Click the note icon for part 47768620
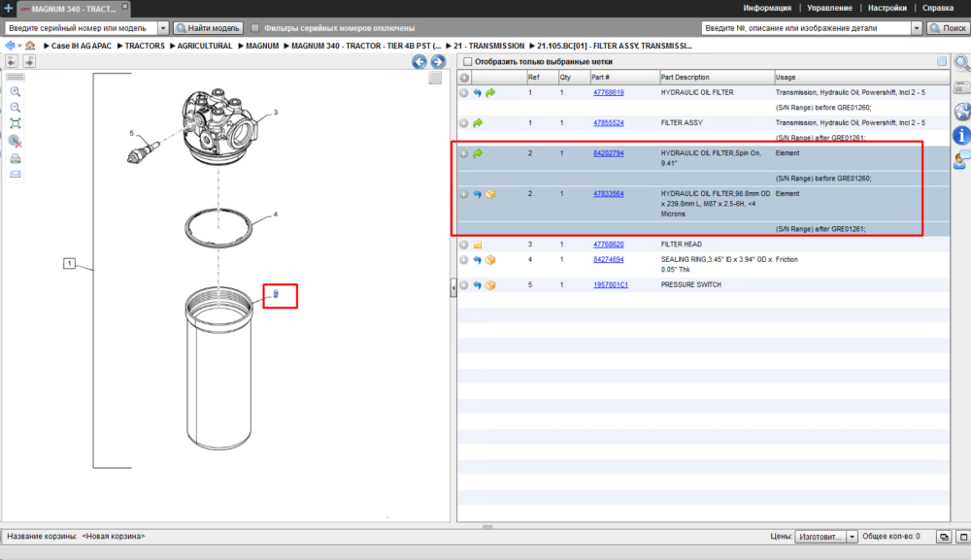 pos(478,245)
